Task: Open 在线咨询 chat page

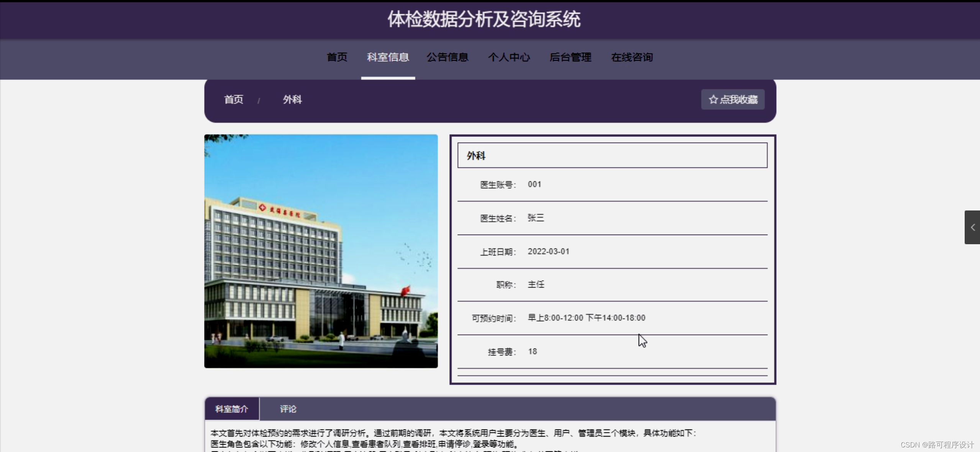Action: click(x=632, y=58)
